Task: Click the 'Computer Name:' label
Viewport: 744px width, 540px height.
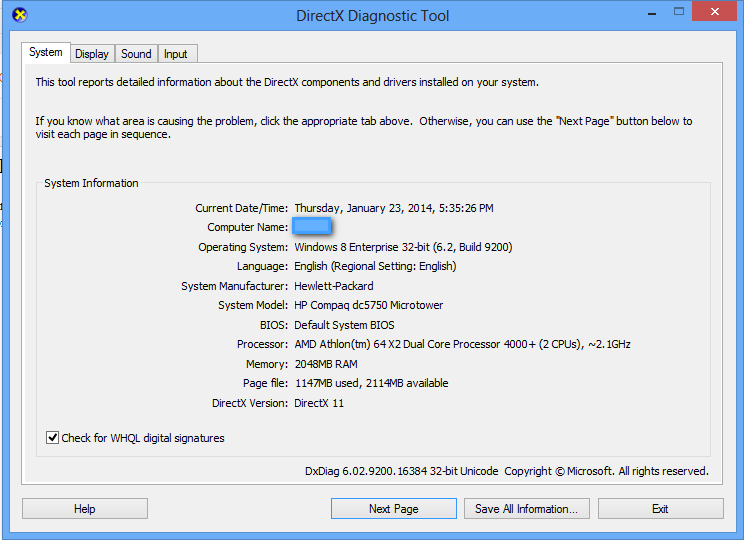Action: click(248, 227)
